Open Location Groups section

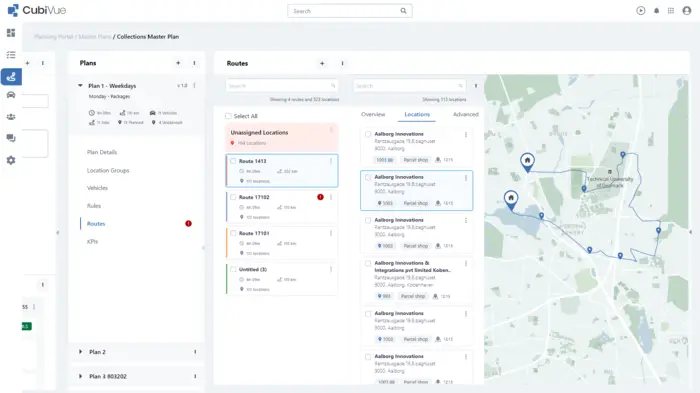coord(108,171)
